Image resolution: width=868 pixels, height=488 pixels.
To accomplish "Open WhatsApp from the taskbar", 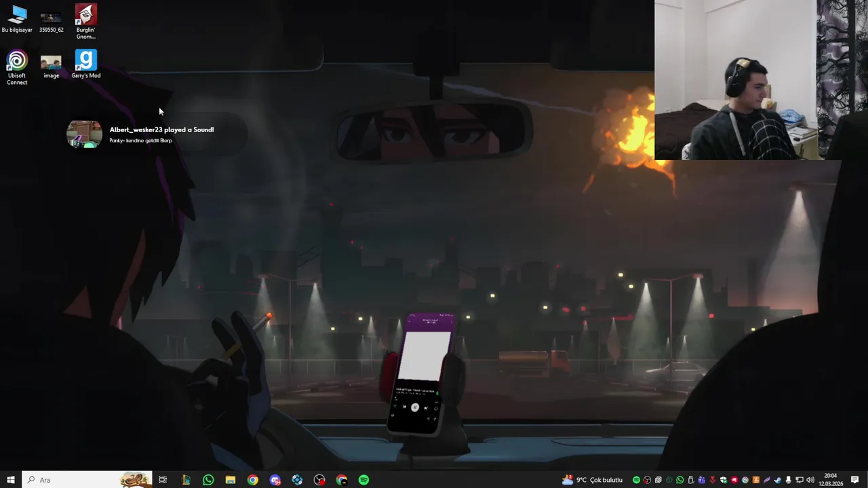I will [x=208, y=480].
